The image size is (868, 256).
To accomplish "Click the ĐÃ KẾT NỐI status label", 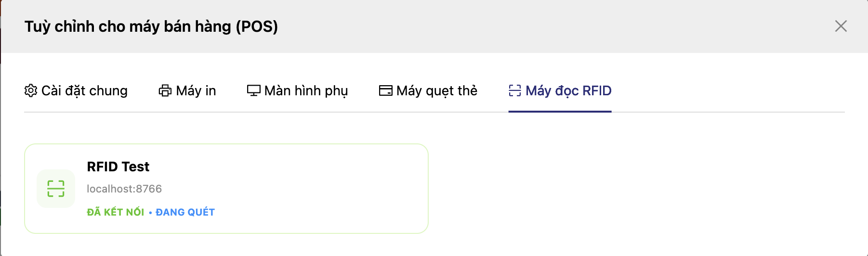I will tap(116, 212).
